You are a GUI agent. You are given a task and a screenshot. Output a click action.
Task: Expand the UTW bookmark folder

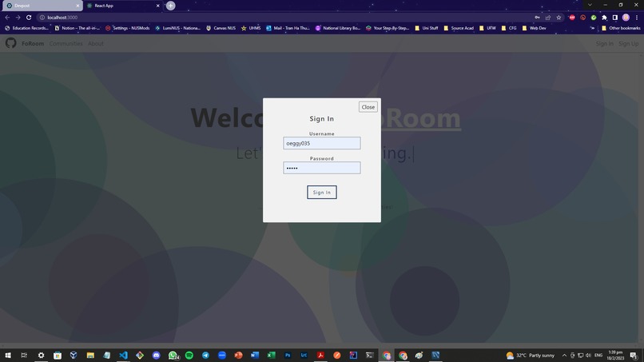pyautogui.click(x=487, y=28)
